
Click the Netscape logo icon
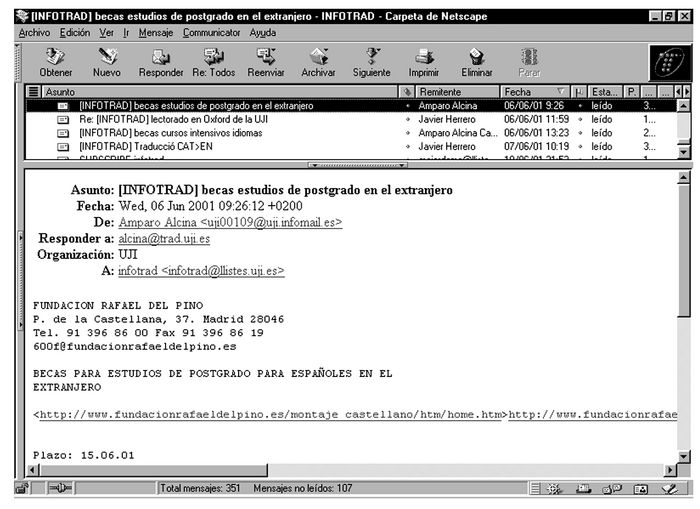tap(669, 62)
